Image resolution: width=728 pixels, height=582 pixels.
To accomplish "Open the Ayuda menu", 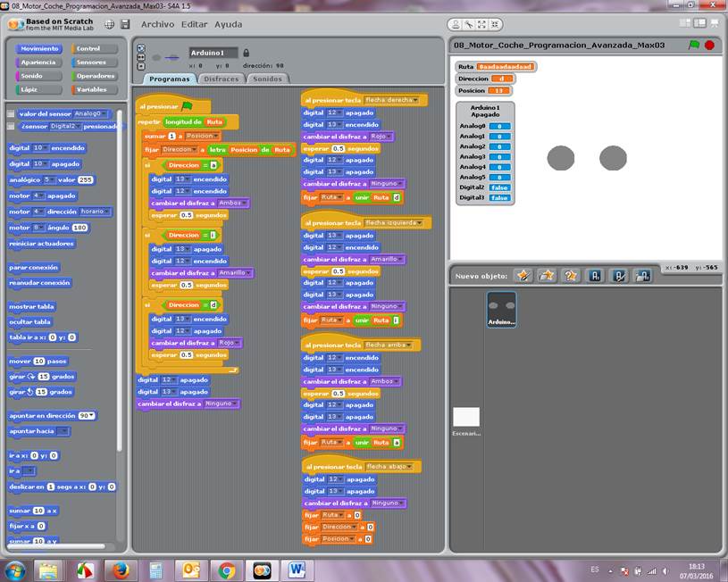I will pos(228,25).
